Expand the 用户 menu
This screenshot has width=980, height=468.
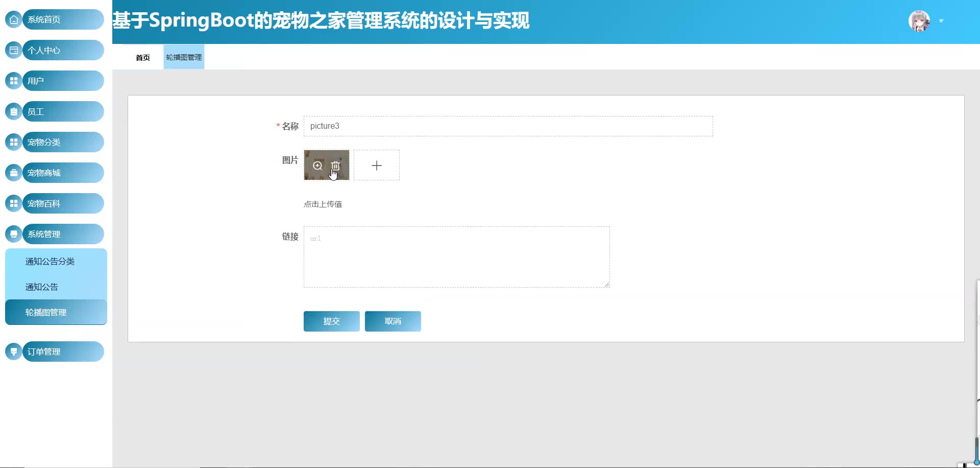point(63,81)
